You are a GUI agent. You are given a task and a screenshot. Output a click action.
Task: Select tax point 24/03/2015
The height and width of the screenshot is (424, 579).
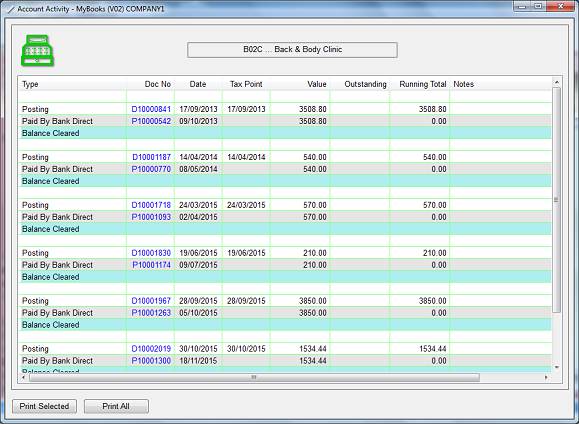(246, 205)
